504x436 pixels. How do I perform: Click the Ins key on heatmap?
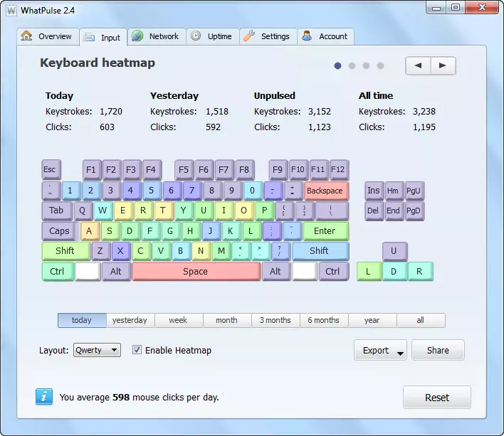pyautogui.click(x=374, y=191)
